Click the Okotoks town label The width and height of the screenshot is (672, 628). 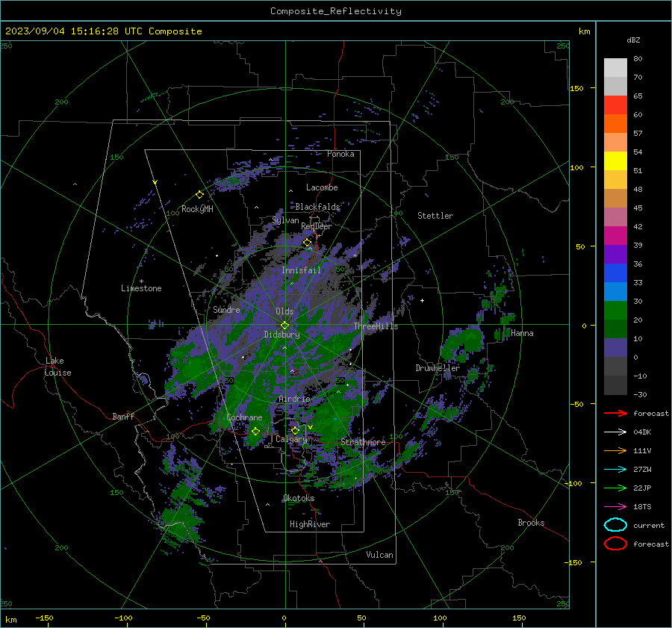pyautogui.click(x=299, y=498)
